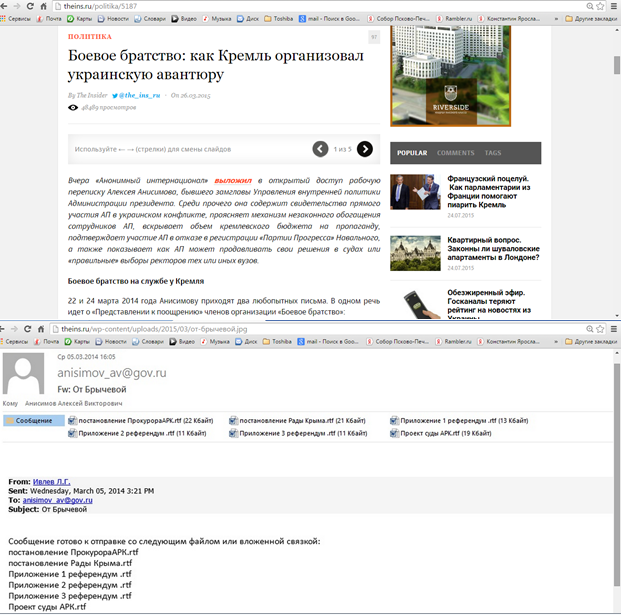Open attachment Проект суды АРК.rtf

[440, 433]
